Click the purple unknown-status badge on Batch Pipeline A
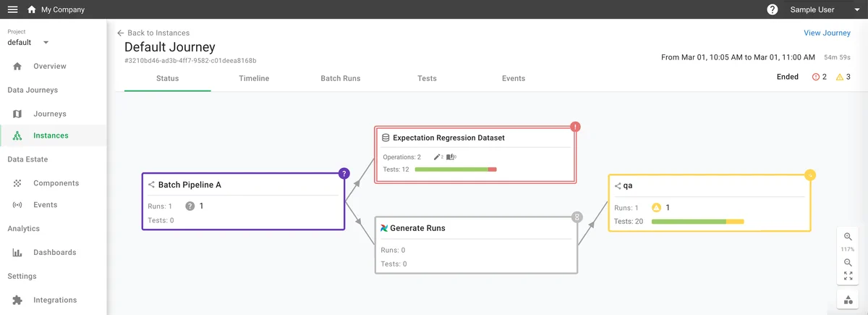The height and width of the screenshot is (315, 868). tap(344, 173)
